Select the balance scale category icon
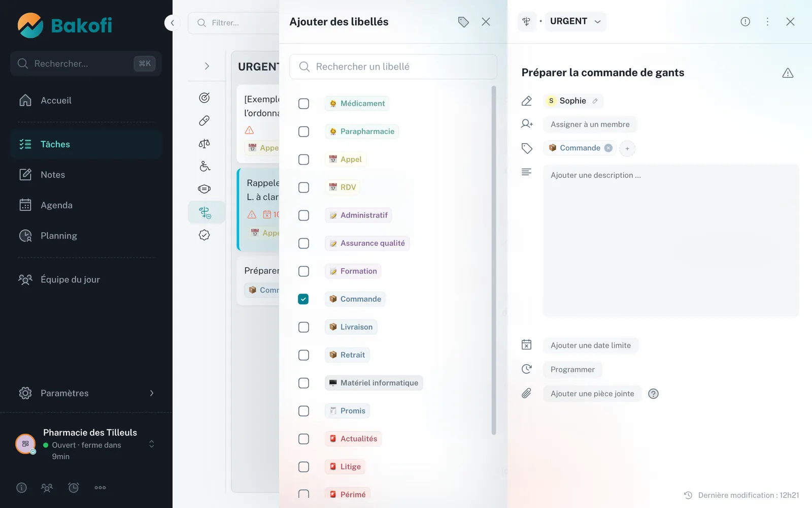This screenshot has width=812, height=508. pos(205,144)
